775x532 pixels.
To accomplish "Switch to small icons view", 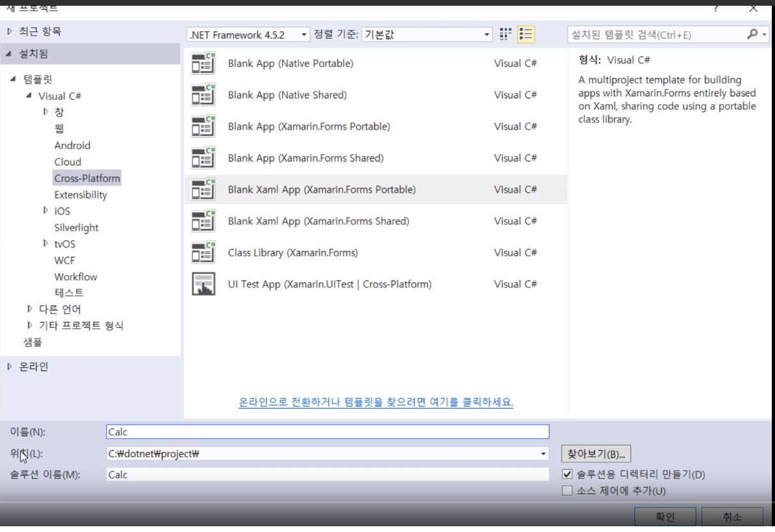I will 506,34.
